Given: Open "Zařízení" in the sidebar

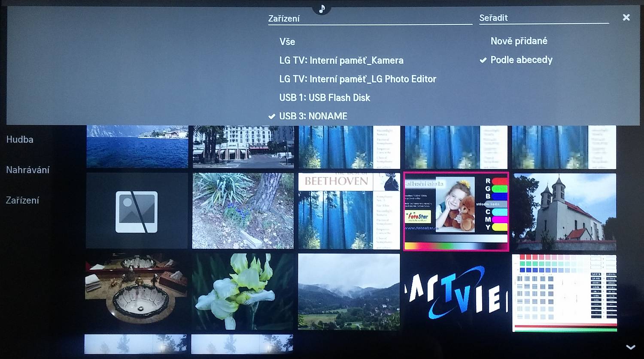Looking at the screenshot, I should (22, 200).
